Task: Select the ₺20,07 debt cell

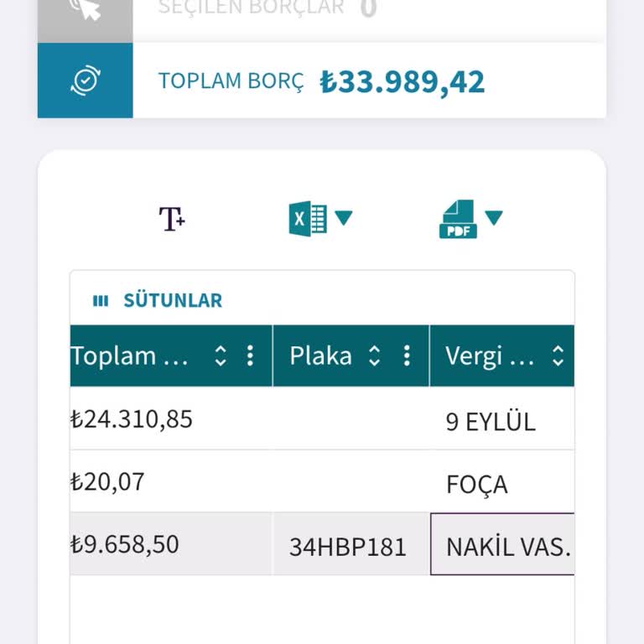Action: [108, 481]
